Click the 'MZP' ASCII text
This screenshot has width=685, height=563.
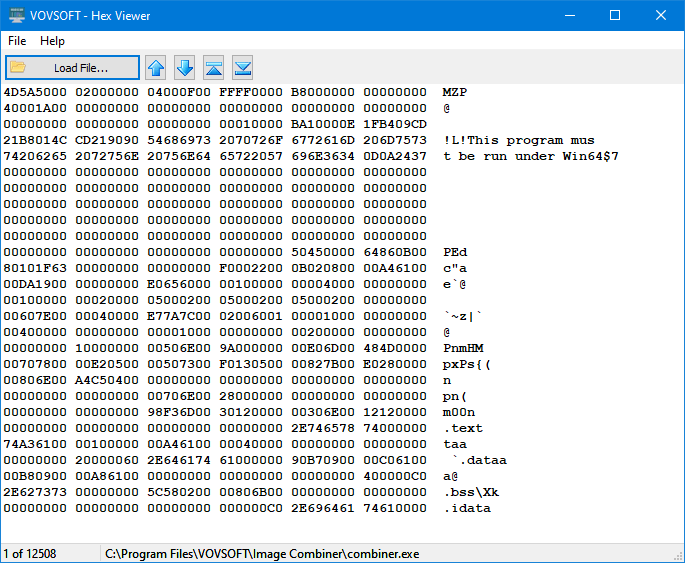pos(455,92)
